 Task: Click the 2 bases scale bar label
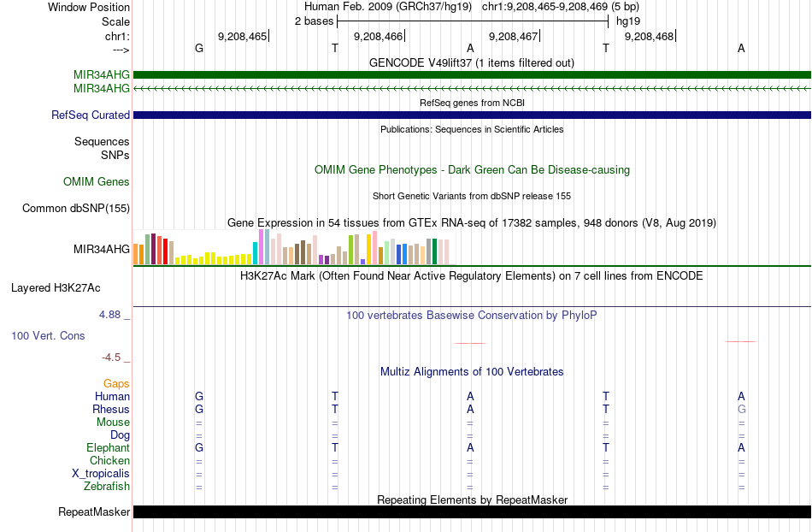(314, 21)
